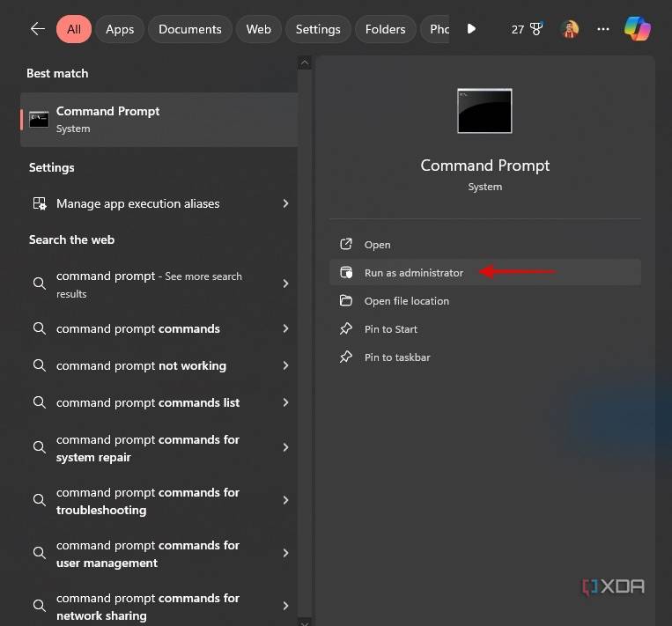Click the Pin to taskbar pin icon
Viewport: 672px width, 626px height.
(346, 357)
